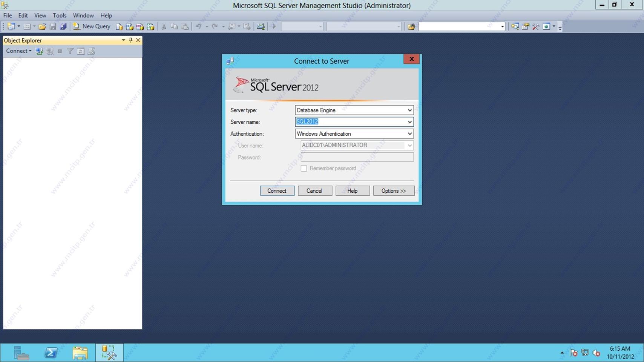This screenshot has height=362, width=644.
Task: Open the Object Explorer window position dropdown arrow
Action: tap(123, 40)
